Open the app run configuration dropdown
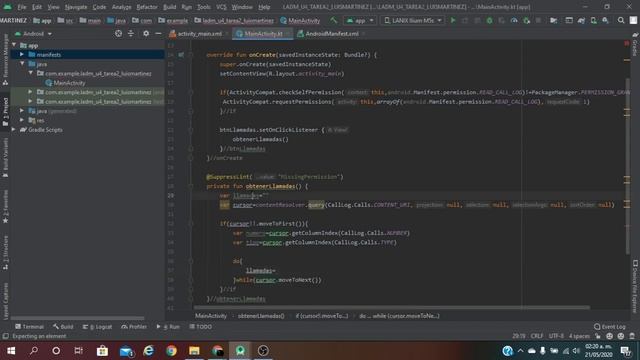The image size is (640, 360). 360,20
